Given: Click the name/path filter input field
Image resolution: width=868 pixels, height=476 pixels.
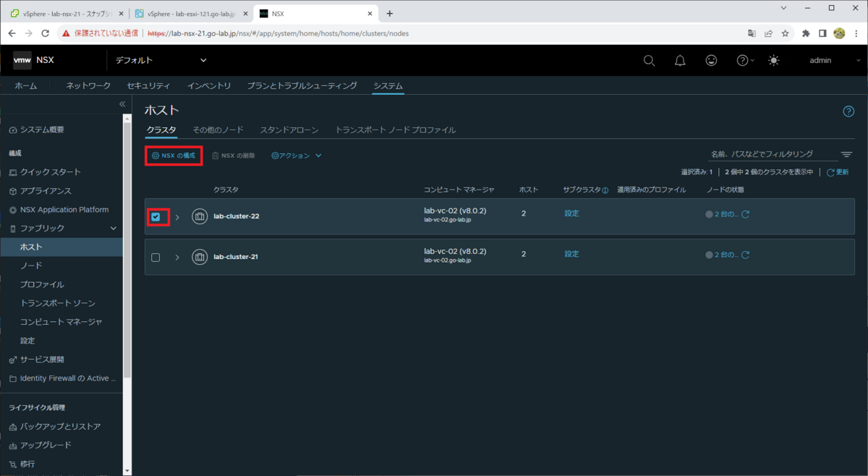Looking at the screenshot, I should [771, 154].
